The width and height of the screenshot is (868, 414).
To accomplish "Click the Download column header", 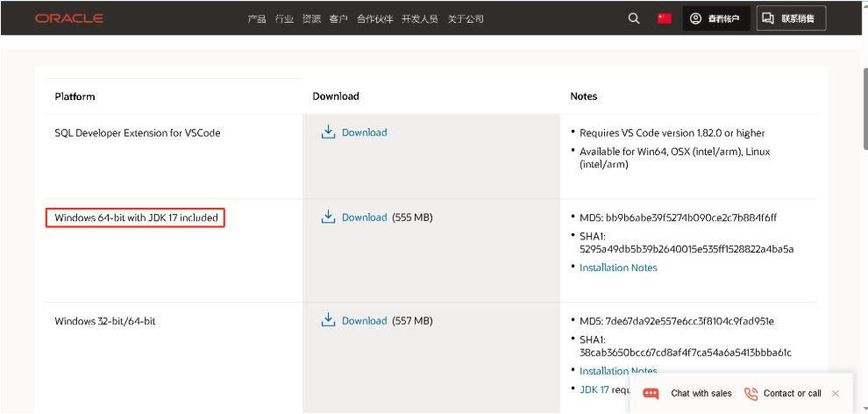I will tap(336, 96).
